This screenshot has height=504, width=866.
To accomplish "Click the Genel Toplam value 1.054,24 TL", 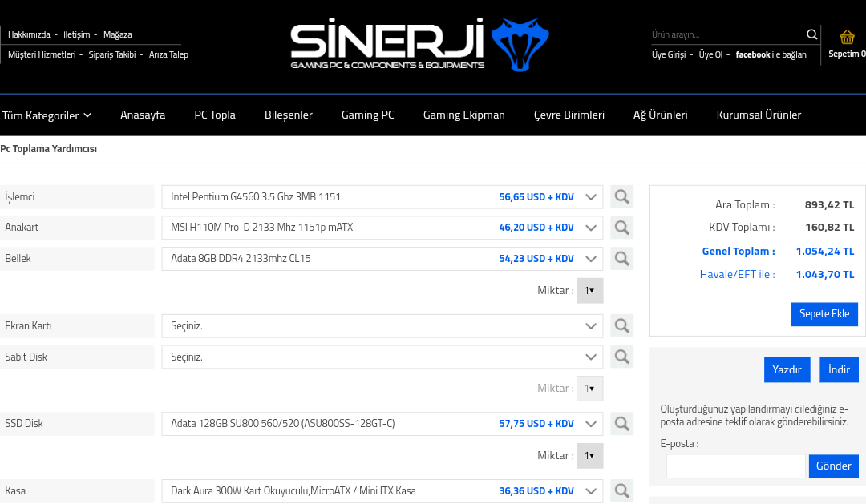I will (x=824, y=251).
